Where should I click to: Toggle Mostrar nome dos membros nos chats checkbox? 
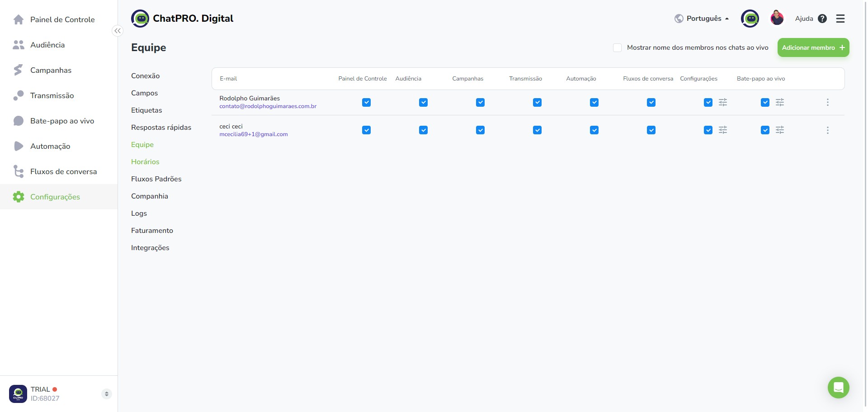[617, 47]
